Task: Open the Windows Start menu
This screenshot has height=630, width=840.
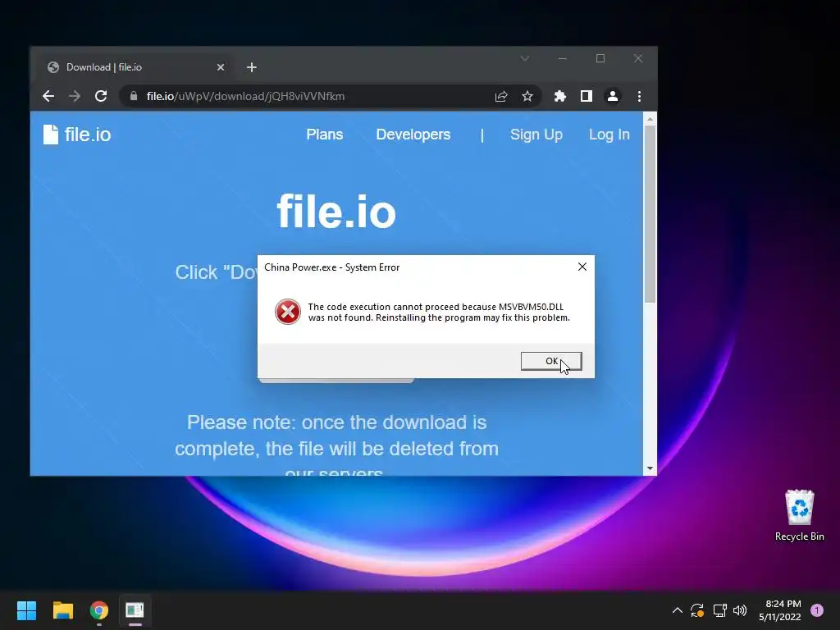Action: pyautogui.click(x=26, y=610)
